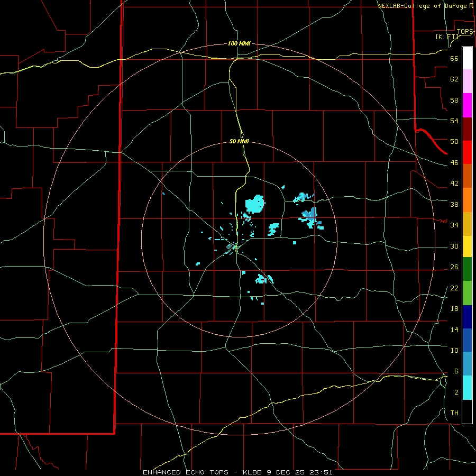Click the ENHANCED ECHO TOPS caption
476x476 pixels.
(x=186, y=472)
